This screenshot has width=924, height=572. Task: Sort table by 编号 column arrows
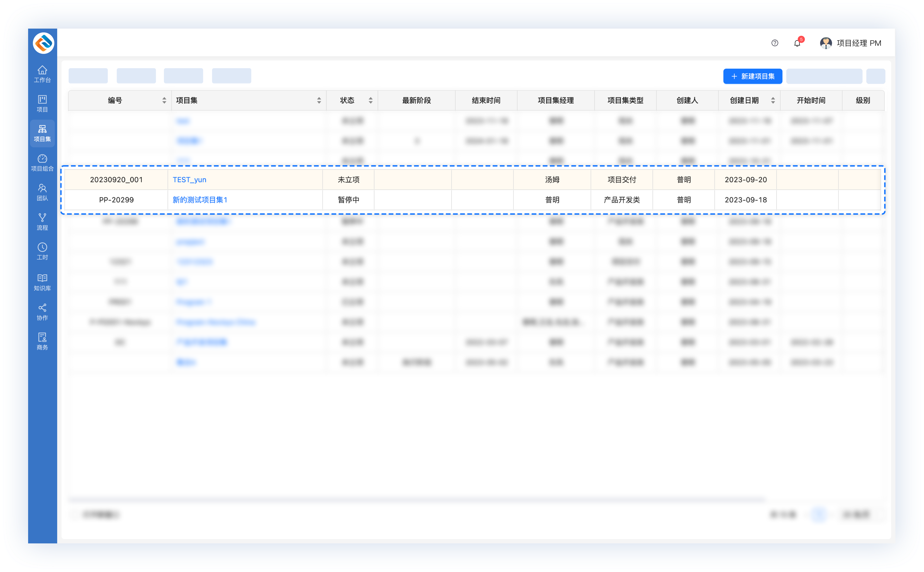click(x=164, y=100)
